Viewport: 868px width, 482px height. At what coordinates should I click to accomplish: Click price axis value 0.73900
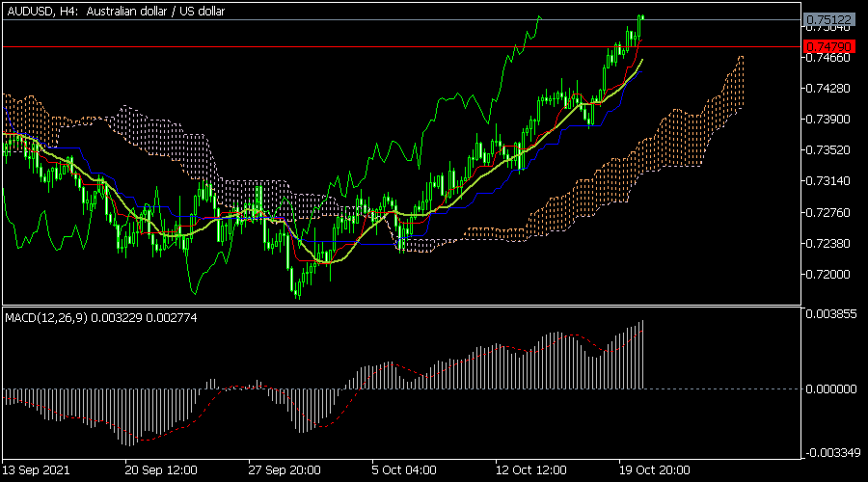pyautogui.click(x=827, y=120)
